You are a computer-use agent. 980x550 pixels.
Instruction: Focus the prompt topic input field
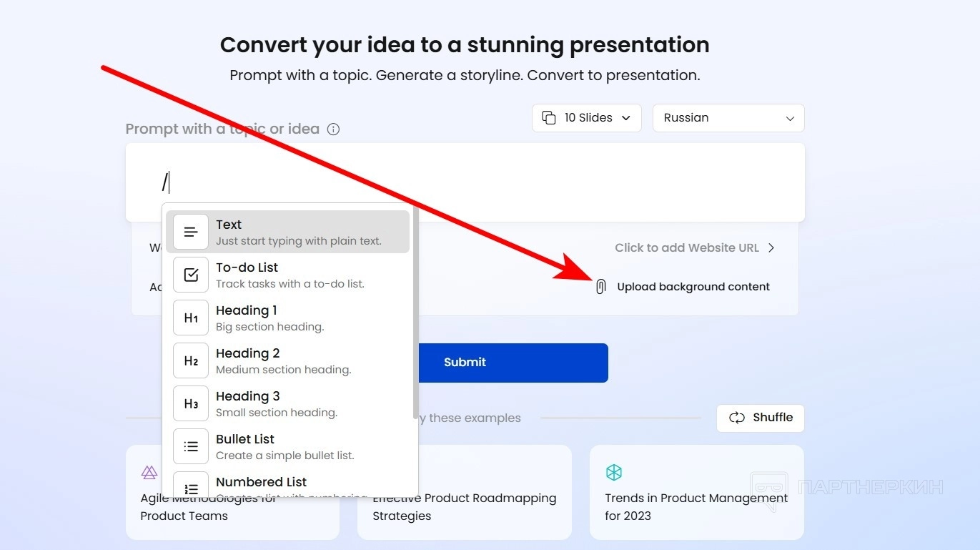(465, 182)
